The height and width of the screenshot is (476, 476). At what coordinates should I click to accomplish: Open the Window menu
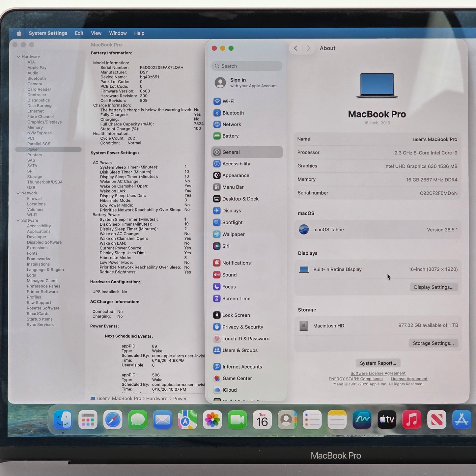(118, 33)
